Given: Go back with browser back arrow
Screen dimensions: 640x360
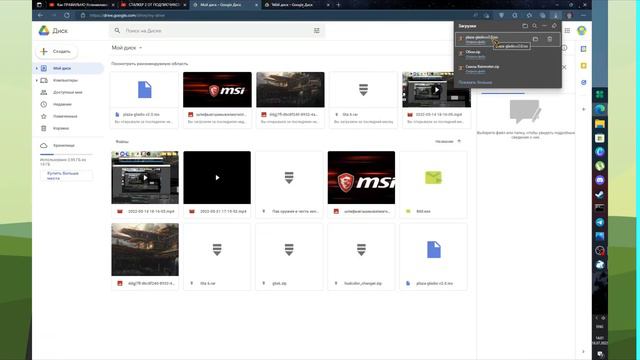Looking at the screenshot, I should 40,15.
